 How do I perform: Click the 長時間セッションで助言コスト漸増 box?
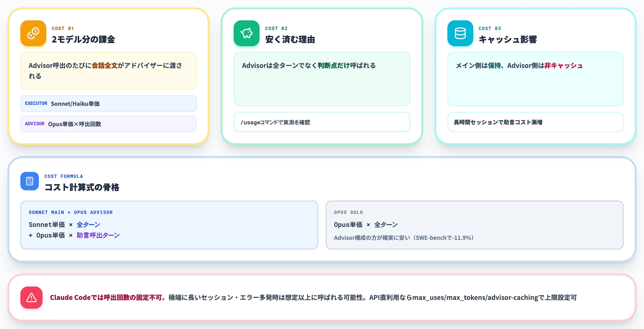[535, 122]
